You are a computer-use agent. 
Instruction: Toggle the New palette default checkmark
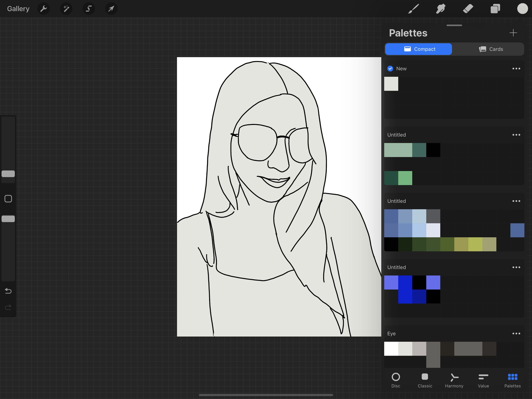(390, 69)
